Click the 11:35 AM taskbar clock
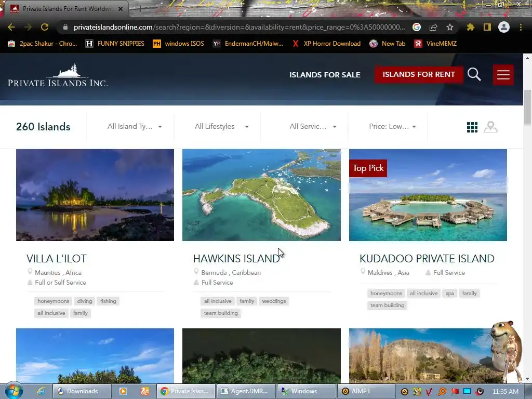Viewport: 532px width, 399px height. [505, 392]
